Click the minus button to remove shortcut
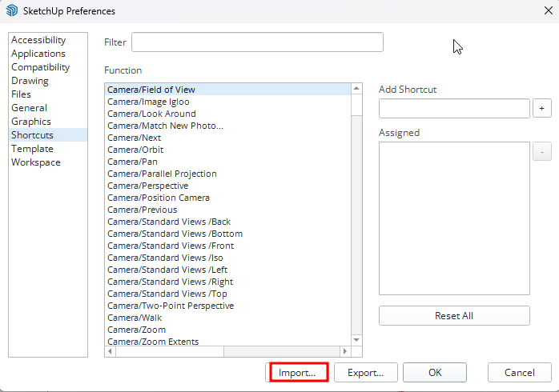This screenshot has height=392, width=559. pyautogui.click(x=542, y=152)
